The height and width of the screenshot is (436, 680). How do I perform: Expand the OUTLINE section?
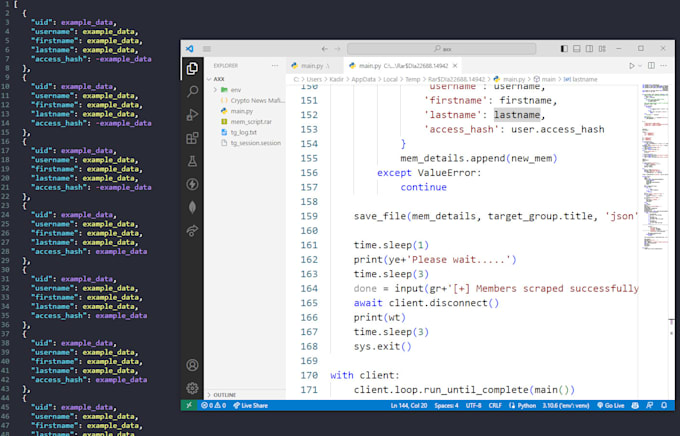tap(245, 395)
